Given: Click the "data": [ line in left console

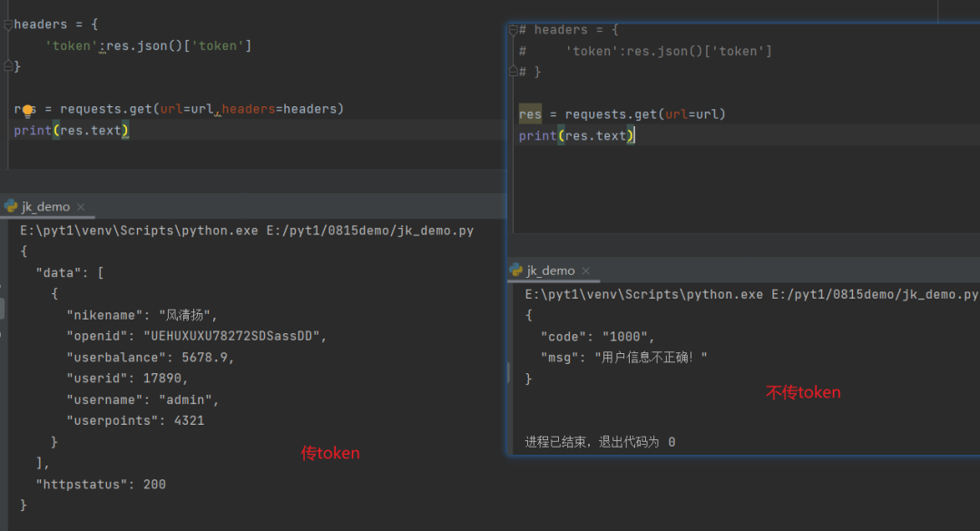Looking at the screenshot, I should [x=70, y=272].
